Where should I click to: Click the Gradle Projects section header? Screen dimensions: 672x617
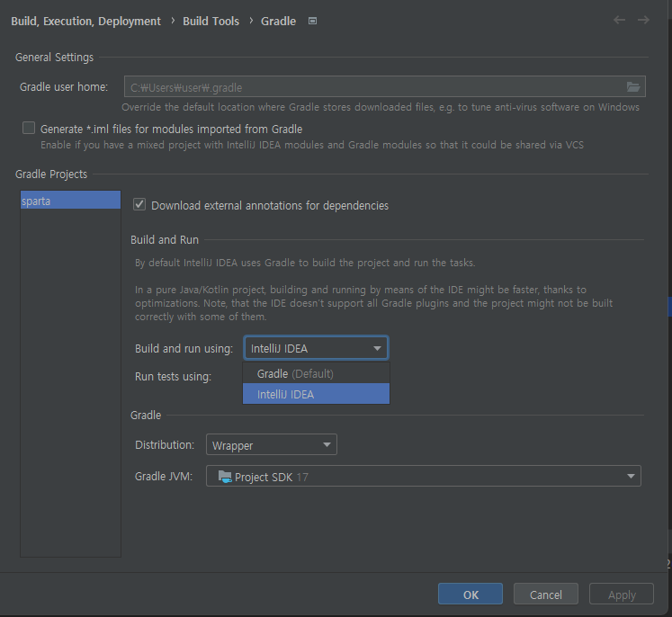[51, 174]
